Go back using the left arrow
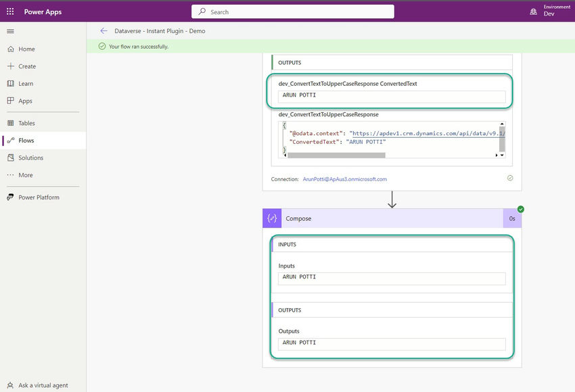 click(x=103, y=31)
